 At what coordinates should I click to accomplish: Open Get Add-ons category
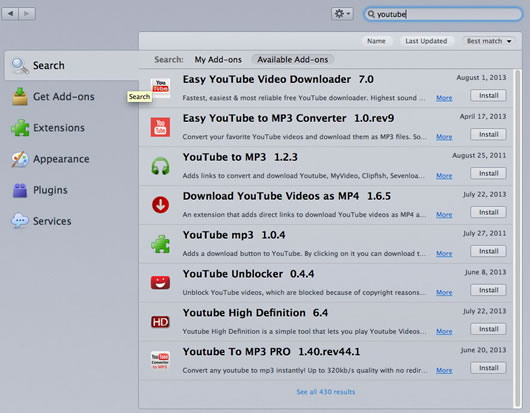[x=64, y=97]
